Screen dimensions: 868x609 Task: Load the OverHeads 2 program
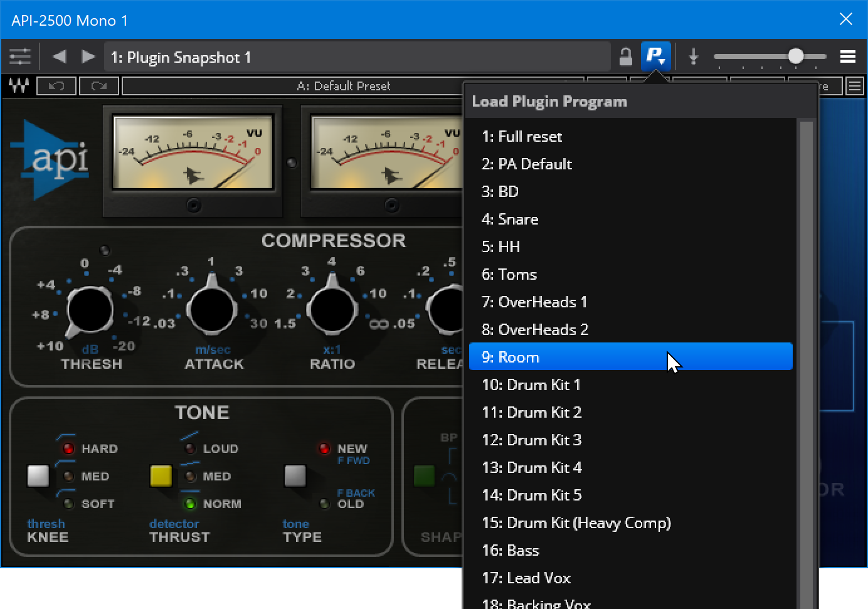point(631,329)
